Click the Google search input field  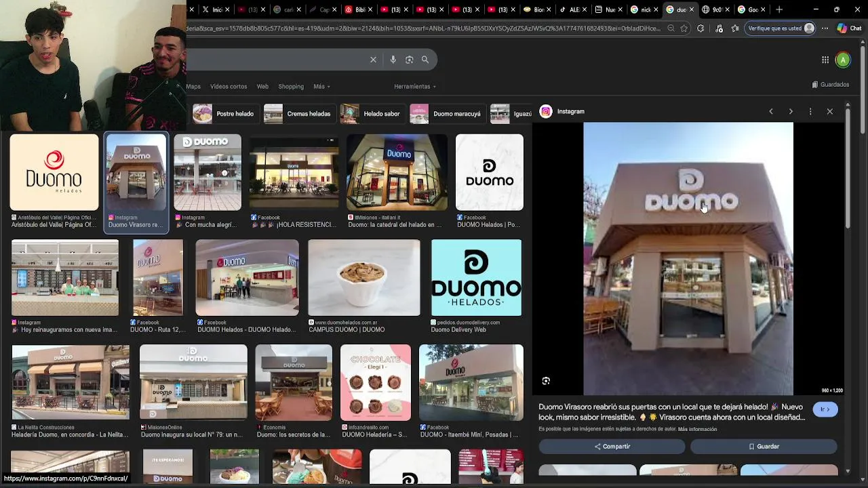(x=275, y=60)
